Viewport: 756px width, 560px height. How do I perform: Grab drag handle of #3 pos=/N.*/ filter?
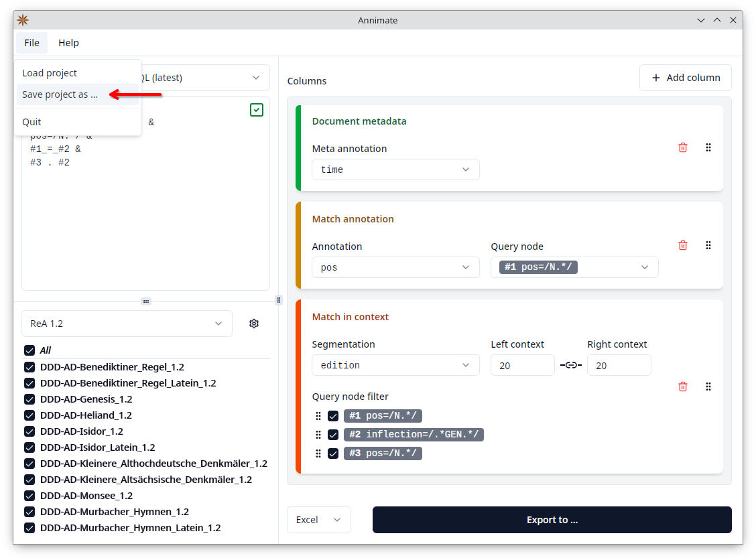click(318, 453)
